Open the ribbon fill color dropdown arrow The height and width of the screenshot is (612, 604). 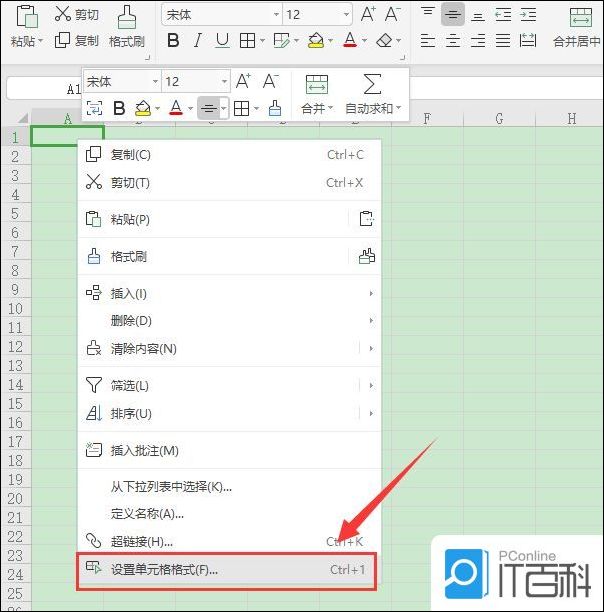click(330, 40)
